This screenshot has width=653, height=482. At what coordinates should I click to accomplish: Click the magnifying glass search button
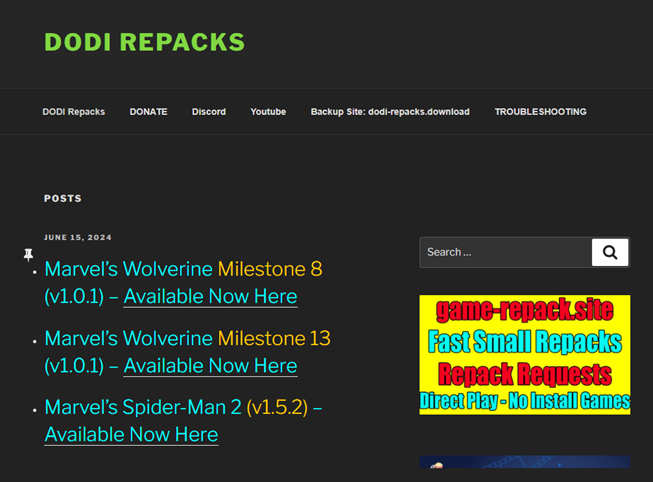610,252
